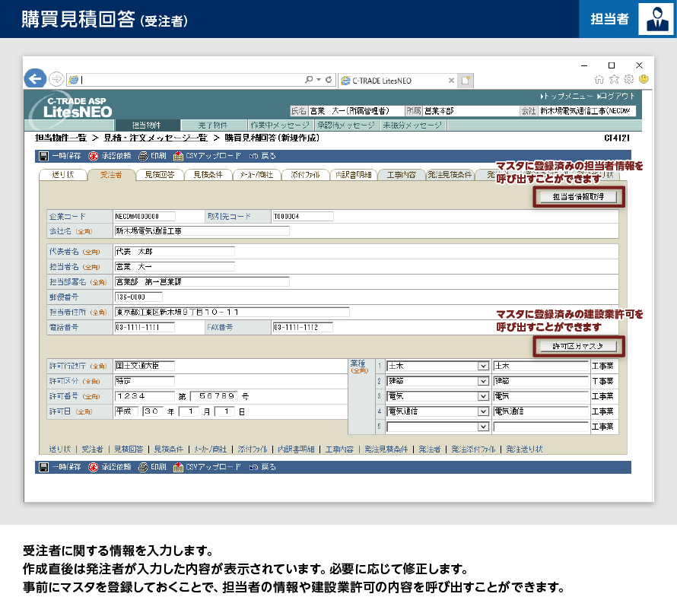Screen dimensions: 677x616
Task: Click the 電話番号 input field
Action: pos(145,328)
